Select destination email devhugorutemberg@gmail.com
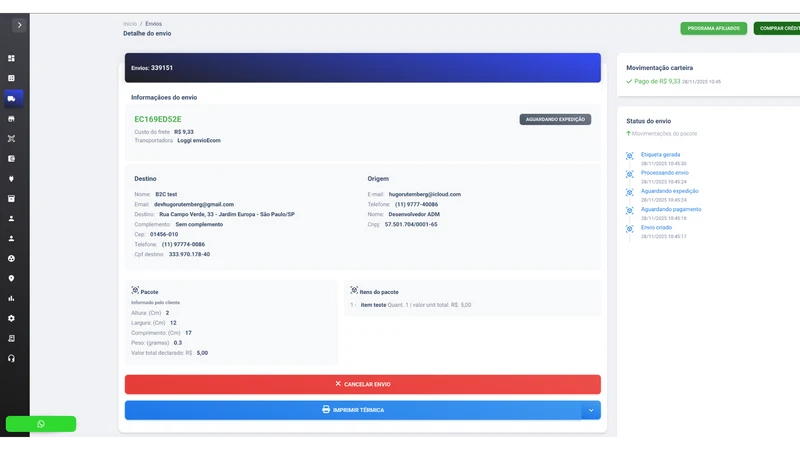Image resolution: width=800 pixels, height=450 pixels. 194,205
